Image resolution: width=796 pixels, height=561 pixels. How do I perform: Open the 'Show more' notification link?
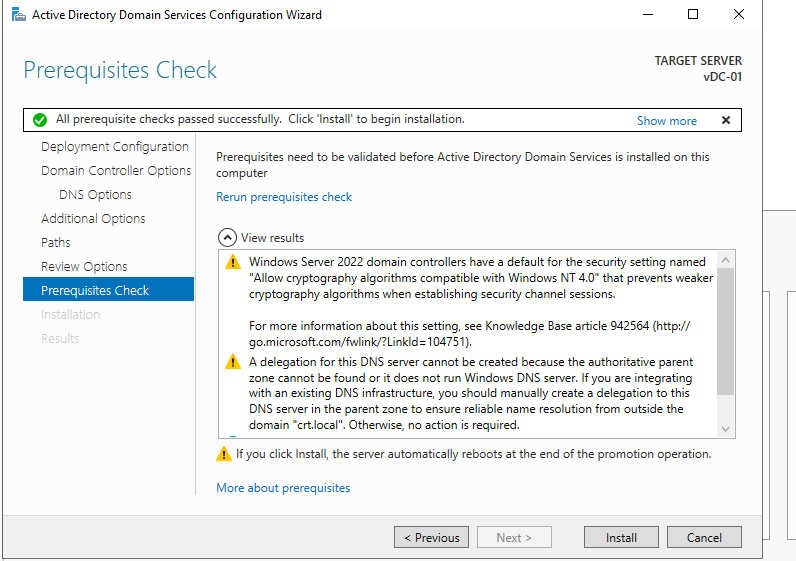tap(667, 121)
